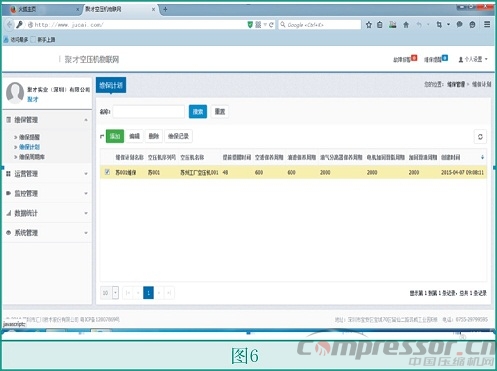Click the 维保管理 breadcrumb link
The height and width of the screenshot is (371, 497).
point(456,84)
